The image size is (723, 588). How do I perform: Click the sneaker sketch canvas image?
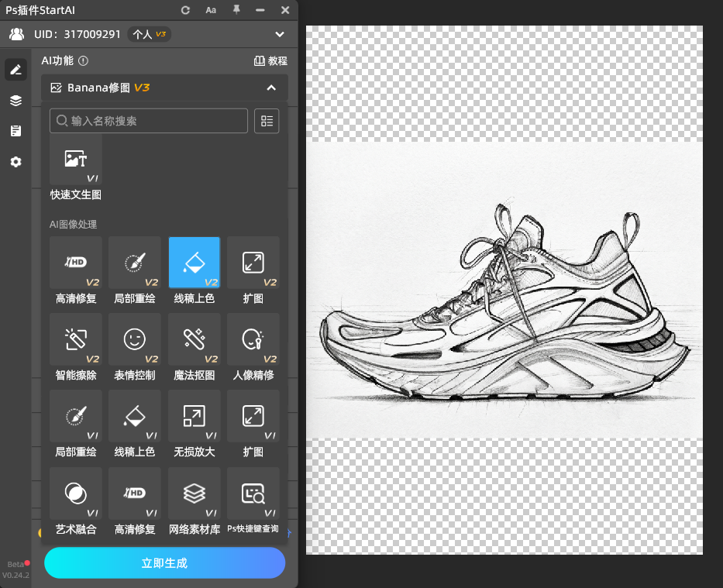[x=504, y=291]
